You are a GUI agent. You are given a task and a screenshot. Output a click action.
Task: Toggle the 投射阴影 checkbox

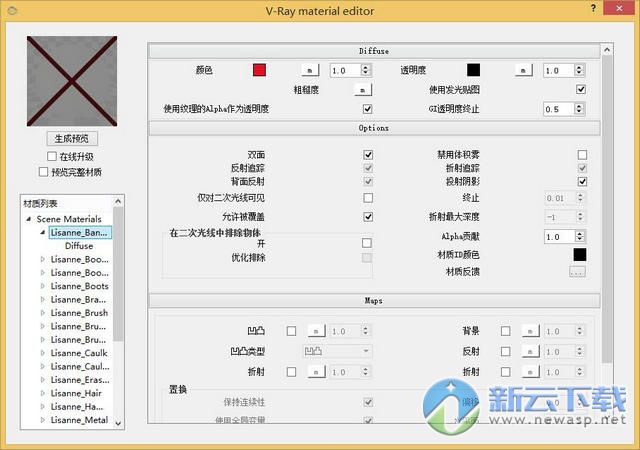tap(582, 181)
